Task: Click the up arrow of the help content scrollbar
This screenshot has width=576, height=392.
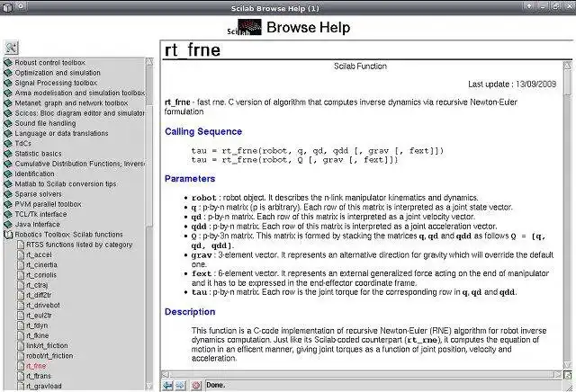Action: click(568, 66)
